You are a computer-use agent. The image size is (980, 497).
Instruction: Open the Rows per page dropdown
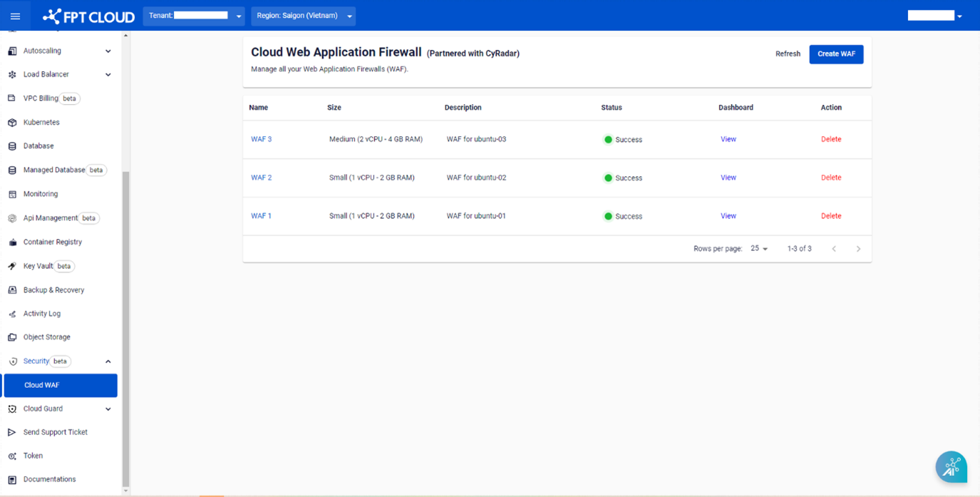click(x=759, y=249)
